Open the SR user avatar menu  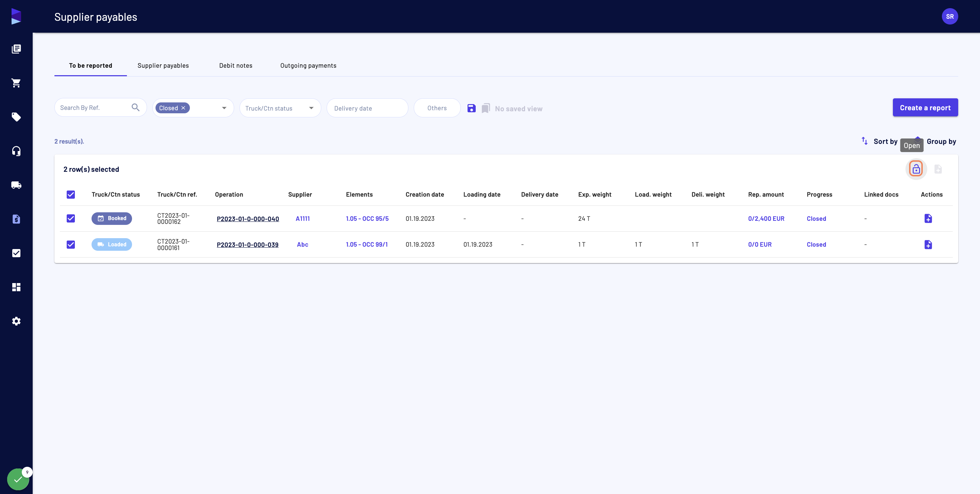[950, 16]
